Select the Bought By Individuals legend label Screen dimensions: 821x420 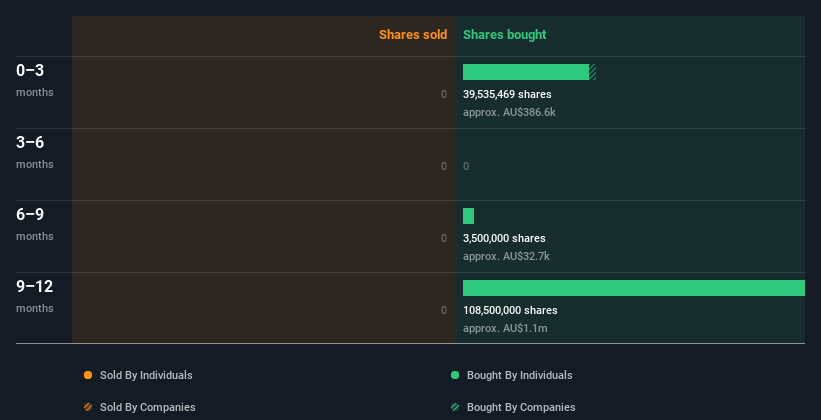pos(519,375)
